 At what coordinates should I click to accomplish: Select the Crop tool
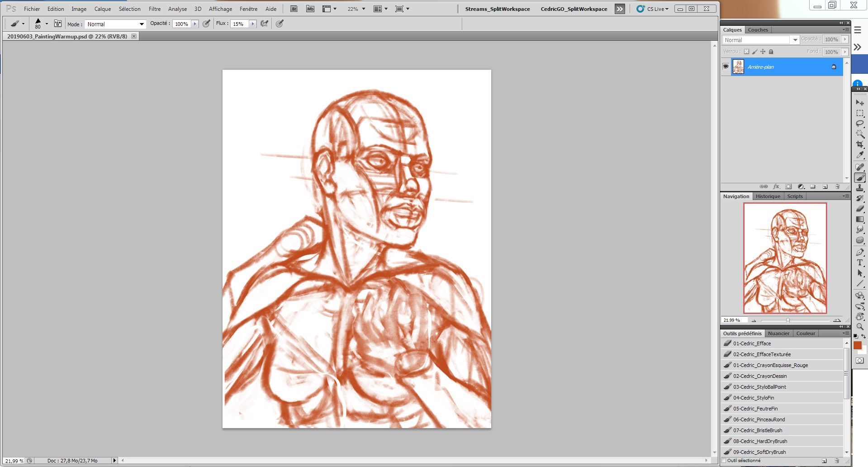tap(860, 144)
